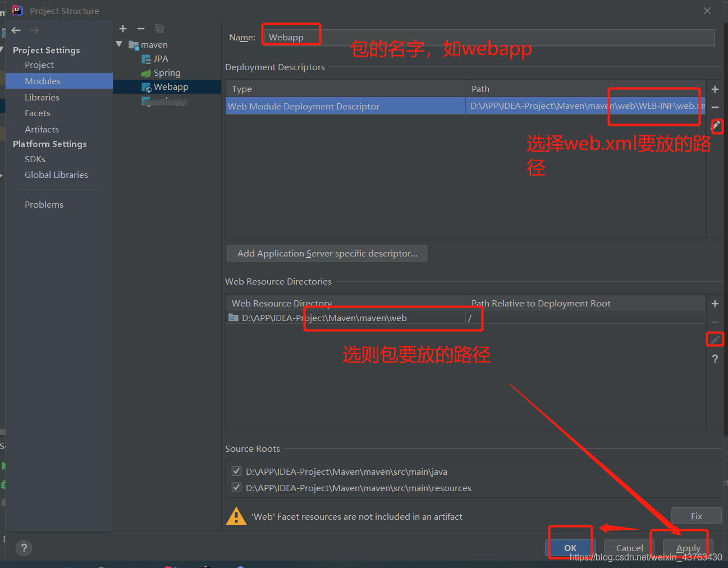The image size is (728, 568).
Task: Click the Name input field
Action: 488,38
